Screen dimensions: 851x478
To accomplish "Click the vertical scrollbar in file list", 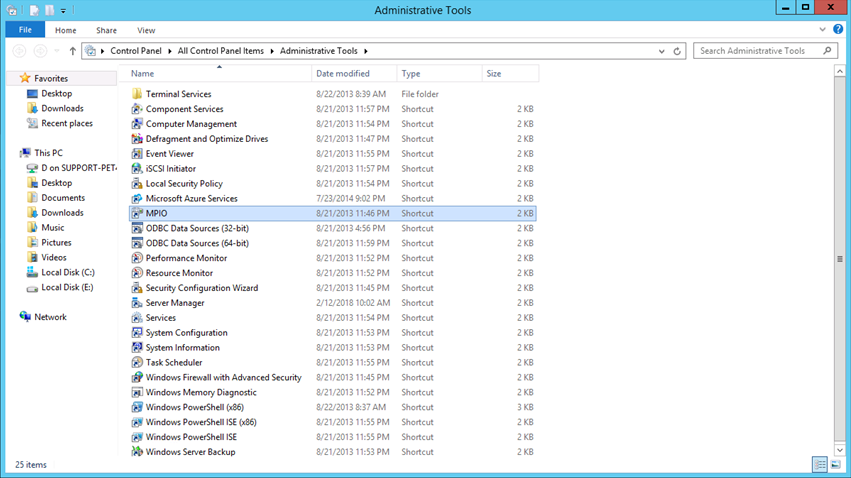I will pos(839,258).
